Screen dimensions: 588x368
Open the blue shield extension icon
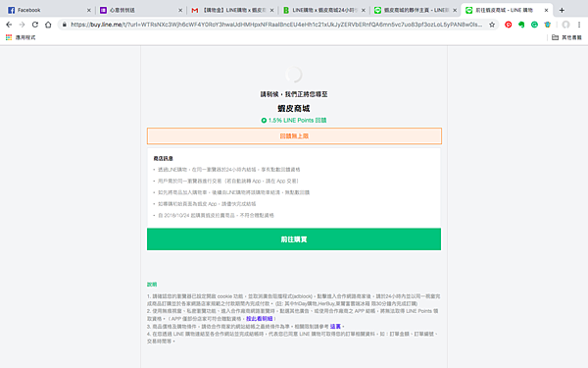coord(548,25)
